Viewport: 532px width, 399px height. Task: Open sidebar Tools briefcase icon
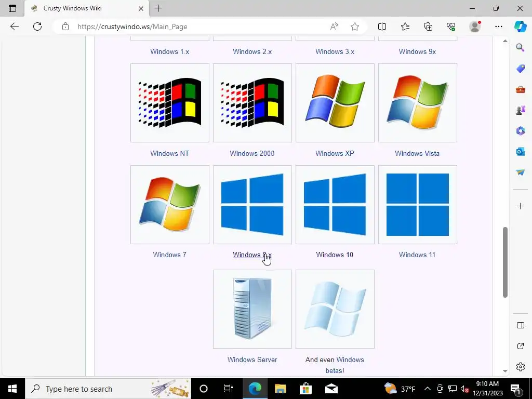[x=520, y=89]
